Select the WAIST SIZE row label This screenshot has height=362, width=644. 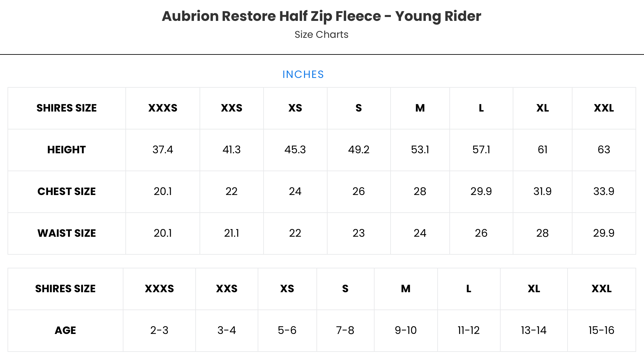click(66, 233)
